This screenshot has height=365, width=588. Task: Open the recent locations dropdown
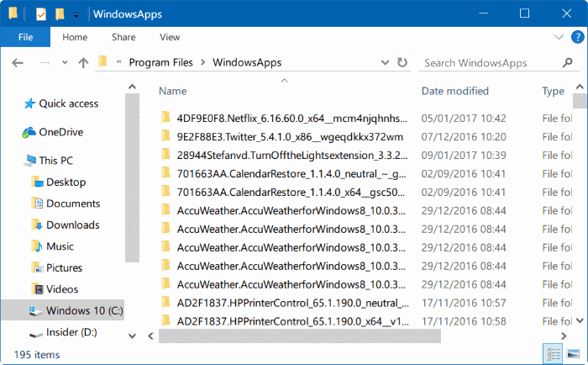click(65, 63)
